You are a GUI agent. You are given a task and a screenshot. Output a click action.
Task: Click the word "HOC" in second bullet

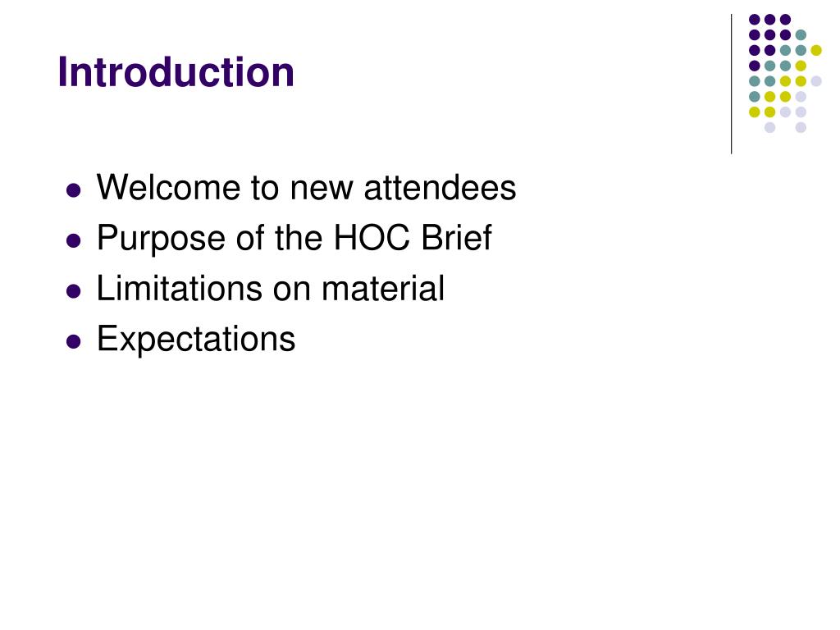[x=372, y=237]
